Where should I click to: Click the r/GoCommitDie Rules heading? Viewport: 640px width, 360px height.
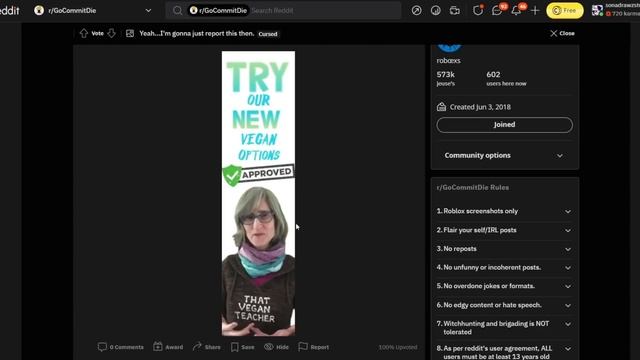coord(473,188)
